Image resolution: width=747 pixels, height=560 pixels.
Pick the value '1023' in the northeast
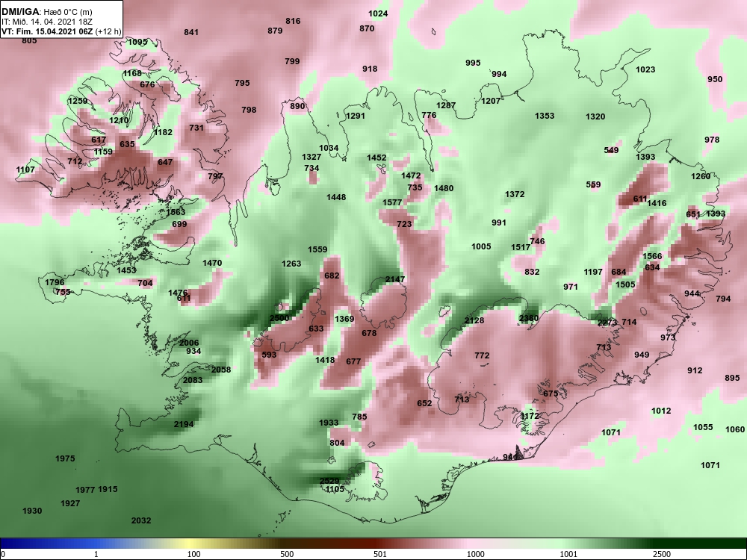645,69
